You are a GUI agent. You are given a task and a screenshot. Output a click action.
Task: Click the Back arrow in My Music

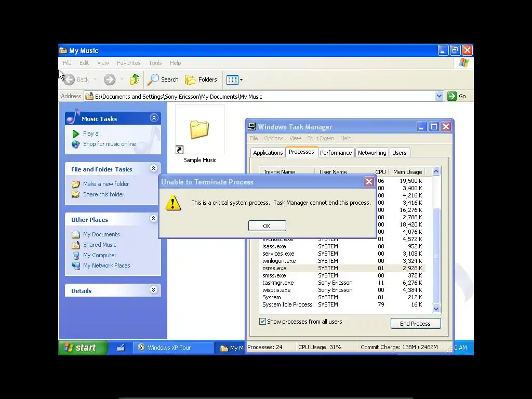click(69, 79)
